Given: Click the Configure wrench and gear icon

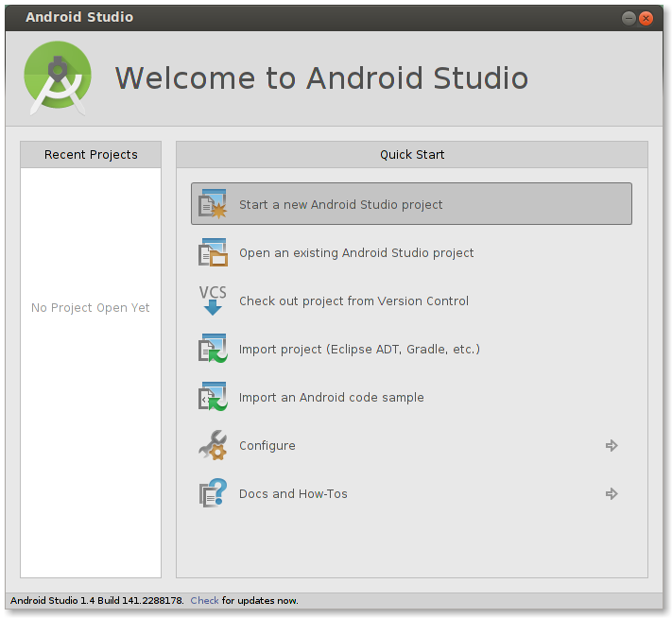Looking at the screenshot, I should (x=213, y=445).
